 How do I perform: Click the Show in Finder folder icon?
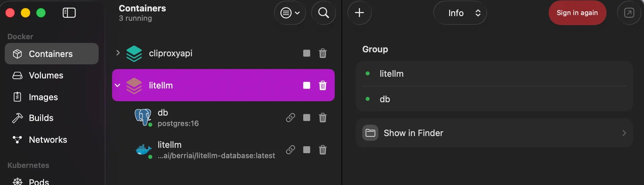[370, 133]
